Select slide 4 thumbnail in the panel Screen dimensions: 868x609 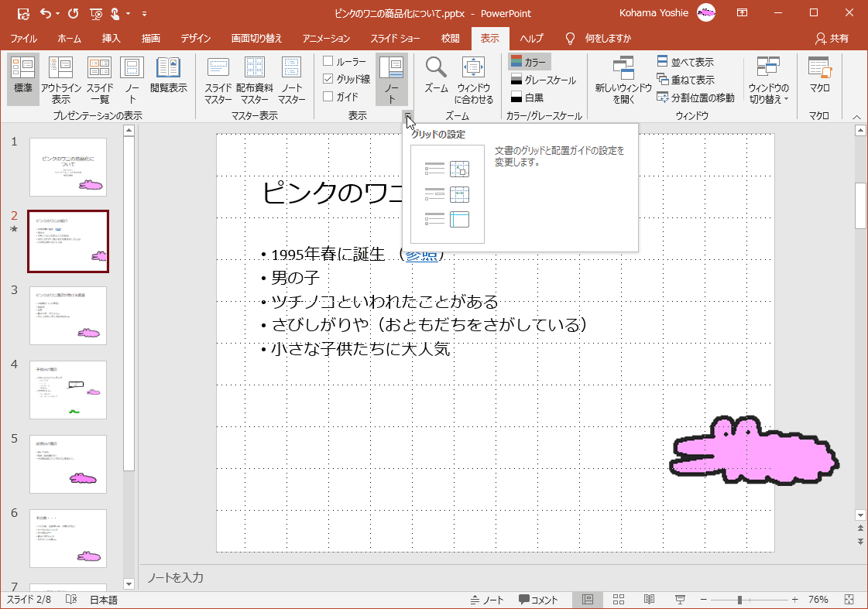click(68, 390)
